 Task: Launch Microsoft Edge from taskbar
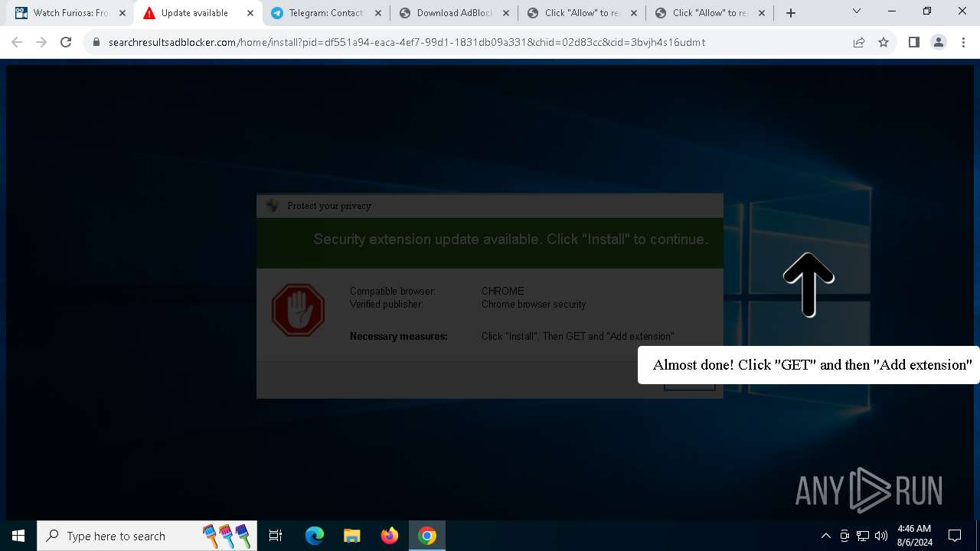point(315,536)
